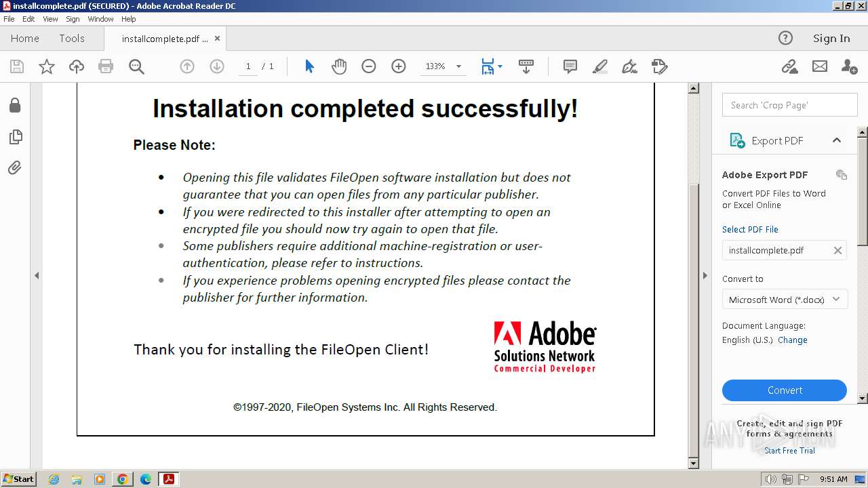The height and width of the screenshot is (488, 868).
Task: Click the copy icon beside Adobe Export PDF
Action: pyautogui.click(x=842, y=175)
